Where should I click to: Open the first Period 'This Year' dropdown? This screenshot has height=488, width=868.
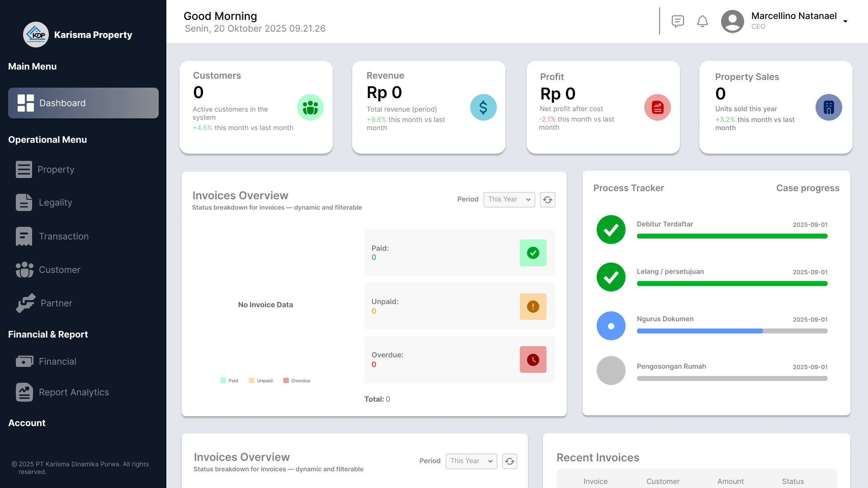click(x=509, y=200)
